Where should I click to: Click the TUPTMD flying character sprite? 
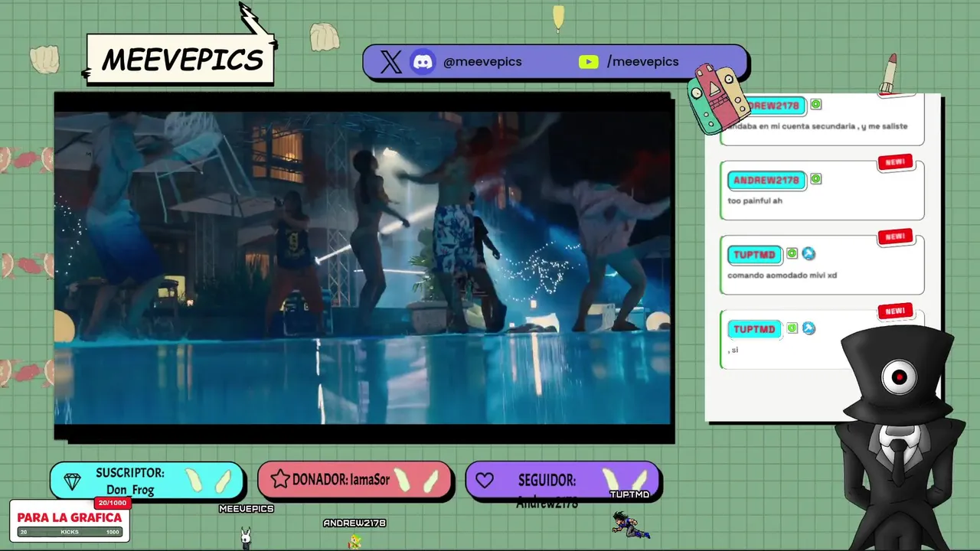631,524
